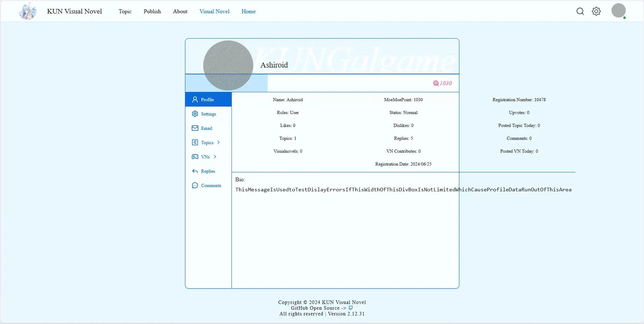Open the search magnifier icon

[x=580, y=11]
